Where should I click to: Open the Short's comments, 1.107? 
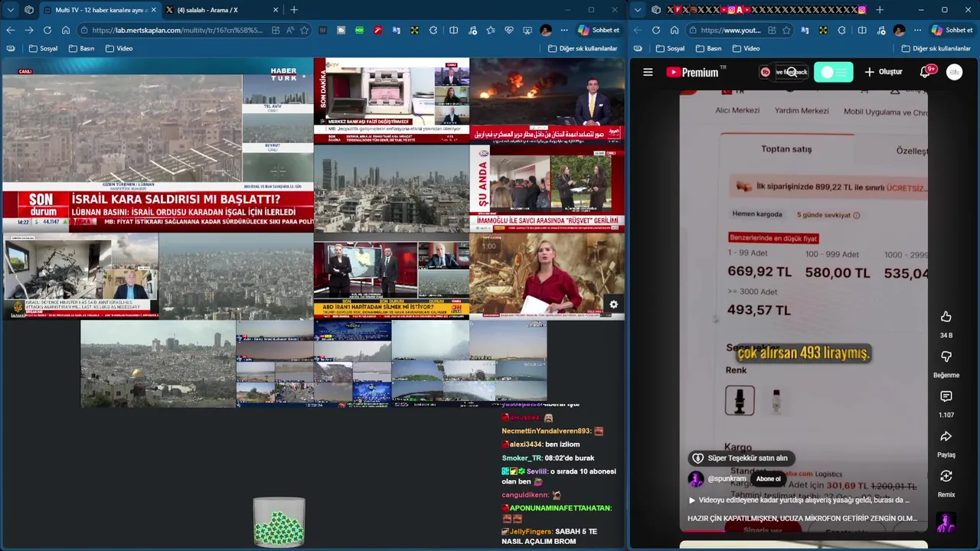click(946, 396)
